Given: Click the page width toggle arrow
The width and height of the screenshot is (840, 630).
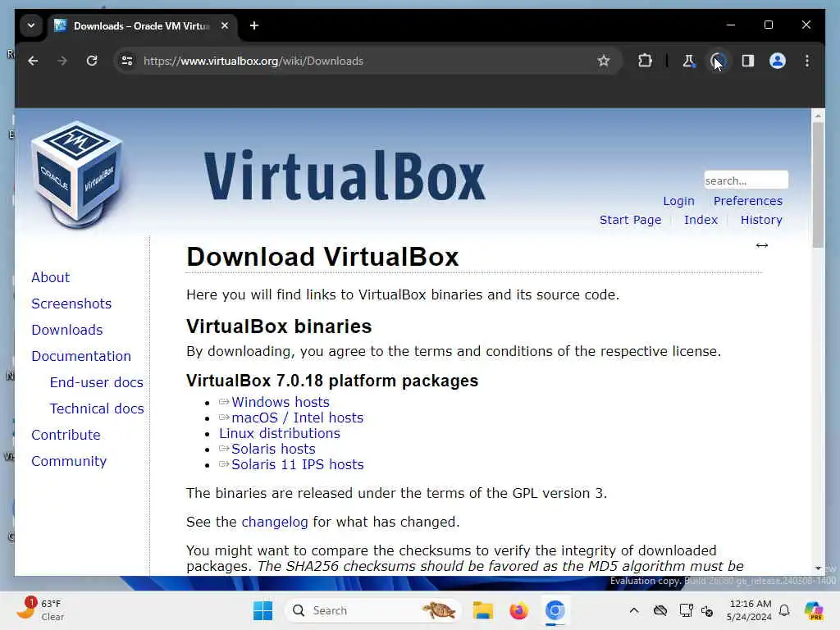Looking at the screenshot, I should click(762, 245).
